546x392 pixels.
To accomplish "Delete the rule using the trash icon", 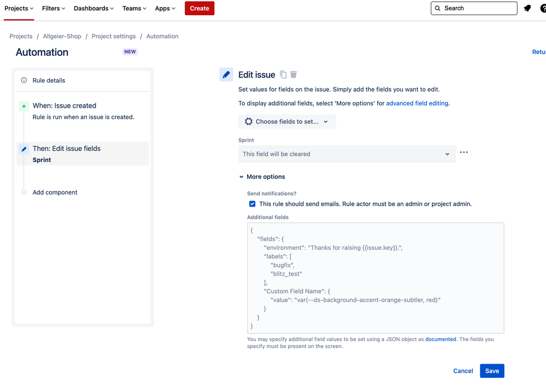I will pos(293,74).
